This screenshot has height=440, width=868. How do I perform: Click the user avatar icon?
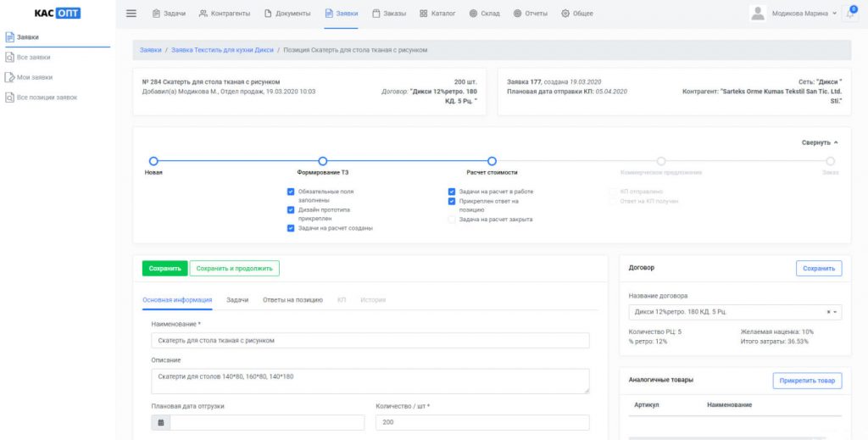coord(757,14)
